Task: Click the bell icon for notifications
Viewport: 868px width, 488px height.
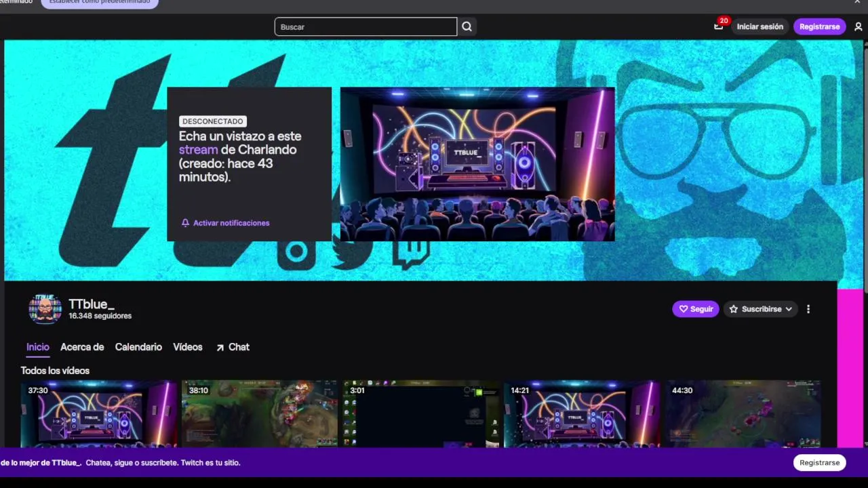Action: 185,223
